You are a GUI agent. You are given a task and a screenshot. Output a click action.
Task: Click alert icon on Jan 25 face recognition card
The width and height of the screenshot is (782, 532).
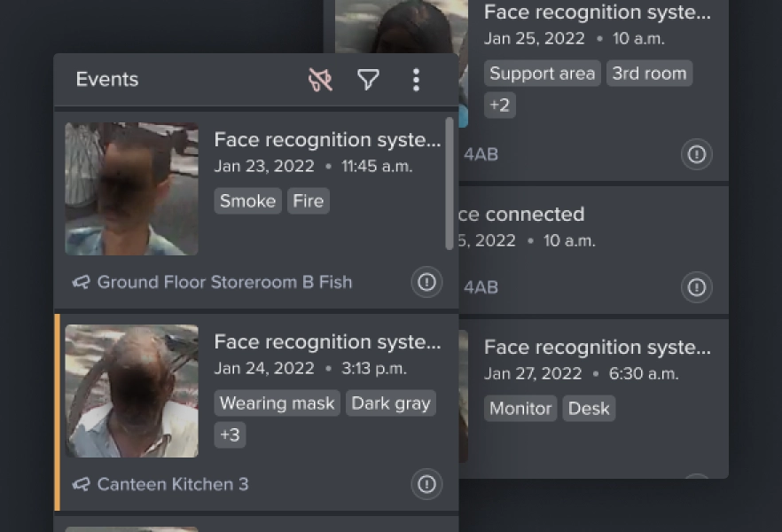click(696, 154)
